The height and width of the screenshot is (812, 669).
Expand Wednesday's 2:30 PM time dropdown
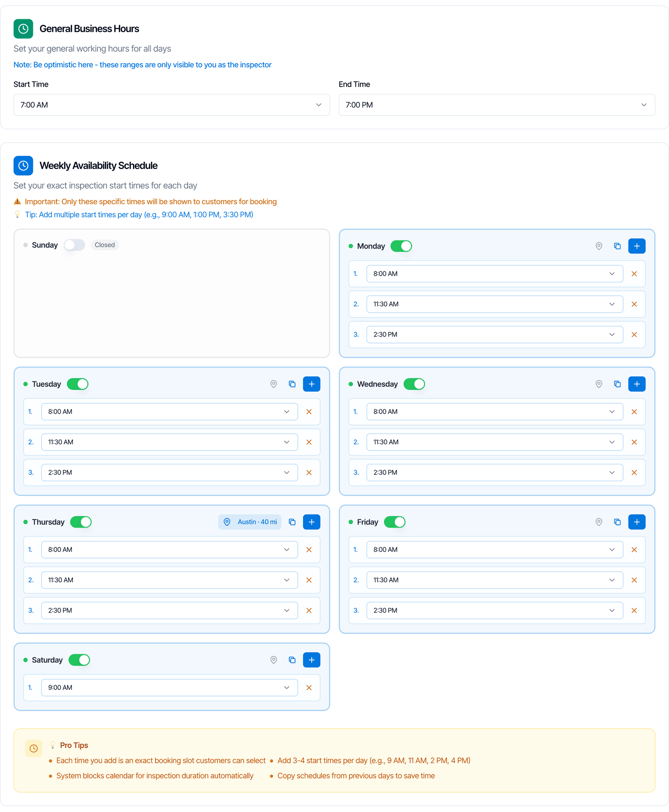click(495, 472)
